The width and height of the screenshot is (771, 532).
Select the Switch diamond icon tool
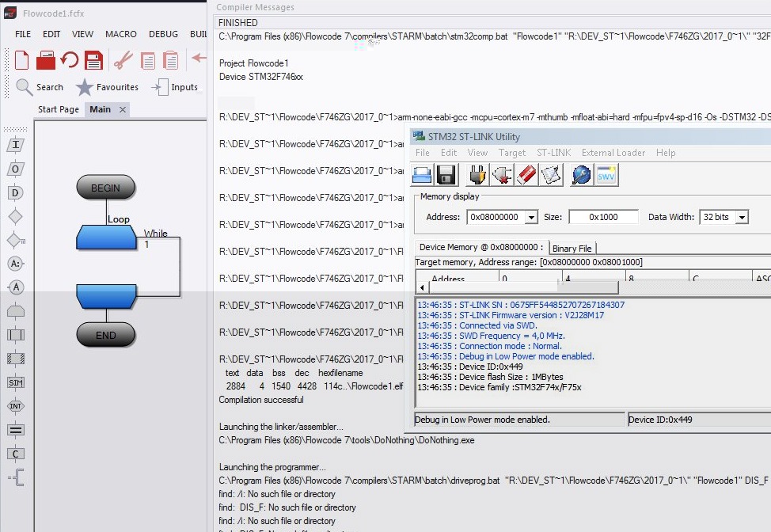pos(16,240)
